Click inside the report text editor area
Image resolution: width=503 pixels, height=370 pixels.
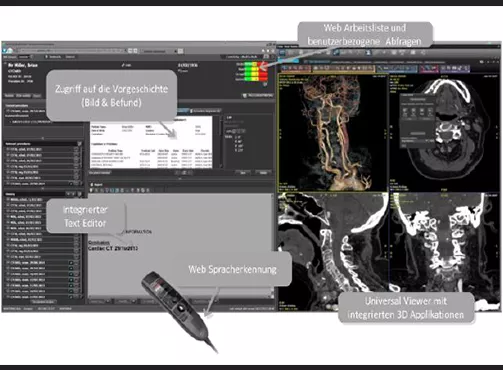(180, 245)
